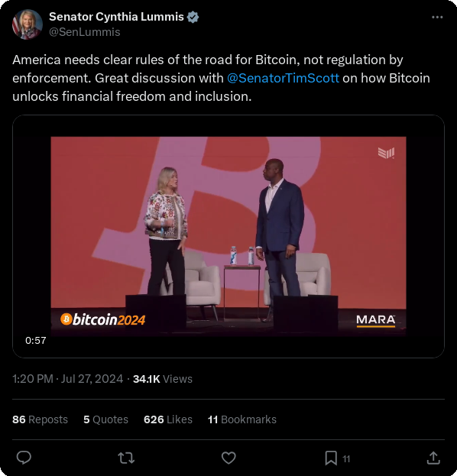
Task: Click the 34.1K Views count
Action: [x=163, y=379]
